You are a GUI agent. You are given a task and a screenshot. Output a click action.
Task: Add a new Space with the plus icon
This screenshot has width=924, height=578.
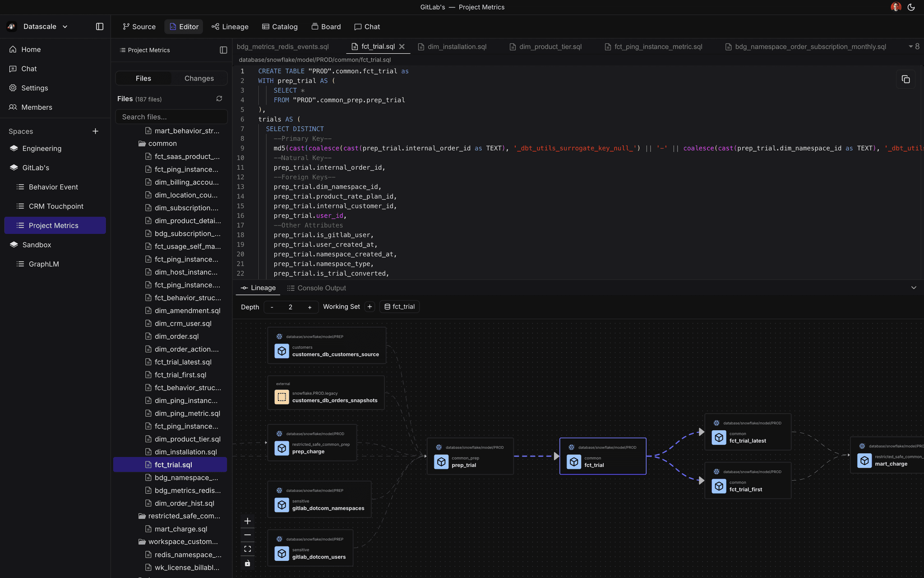coord(95,131)
